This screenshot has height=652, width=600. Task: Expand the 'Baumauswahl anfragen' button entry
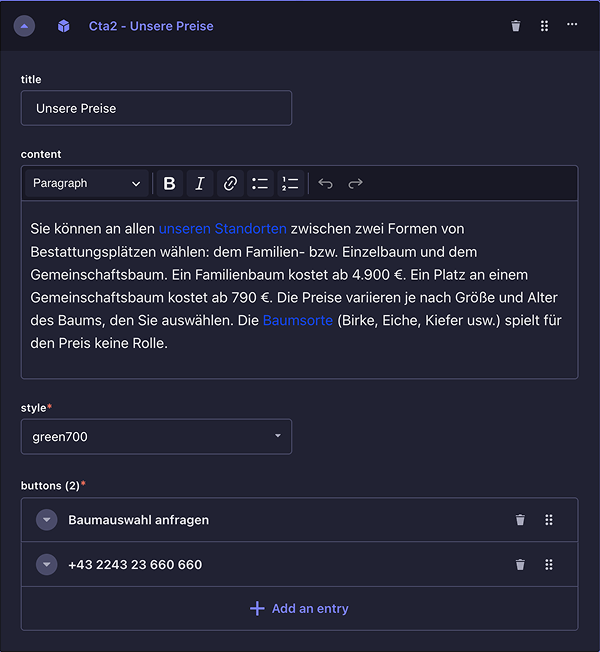[47, 520]
